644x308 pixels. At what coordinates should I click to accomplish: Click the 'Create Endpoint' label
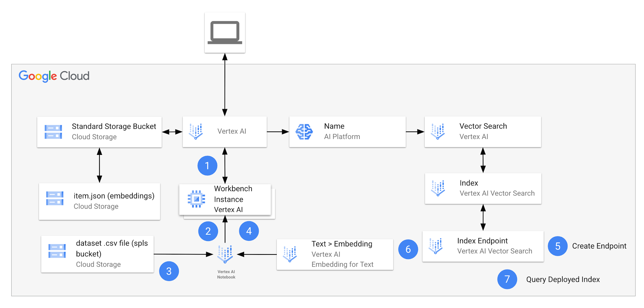pyautogui.click(x=599, y=246)
